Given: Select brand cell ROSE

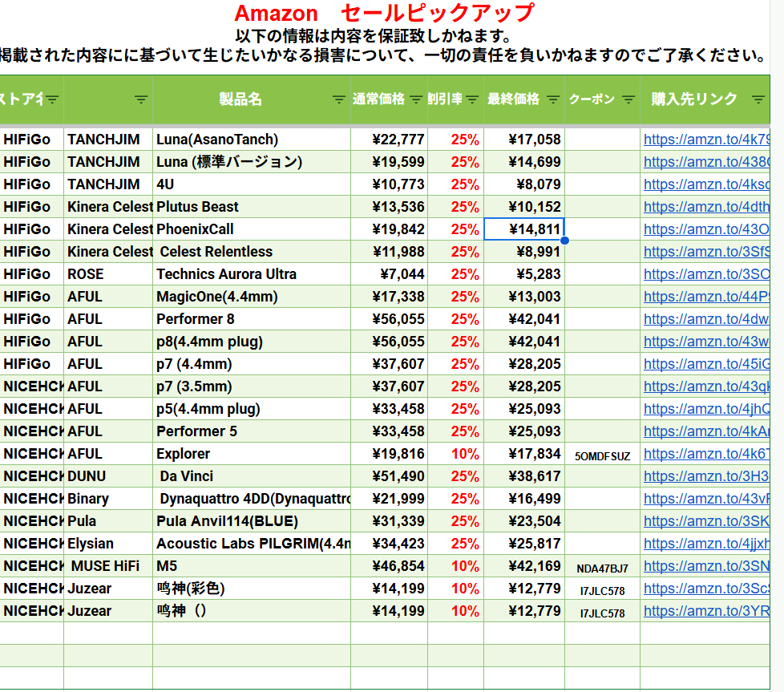Looking at the screenshot, I should (108, 274).
